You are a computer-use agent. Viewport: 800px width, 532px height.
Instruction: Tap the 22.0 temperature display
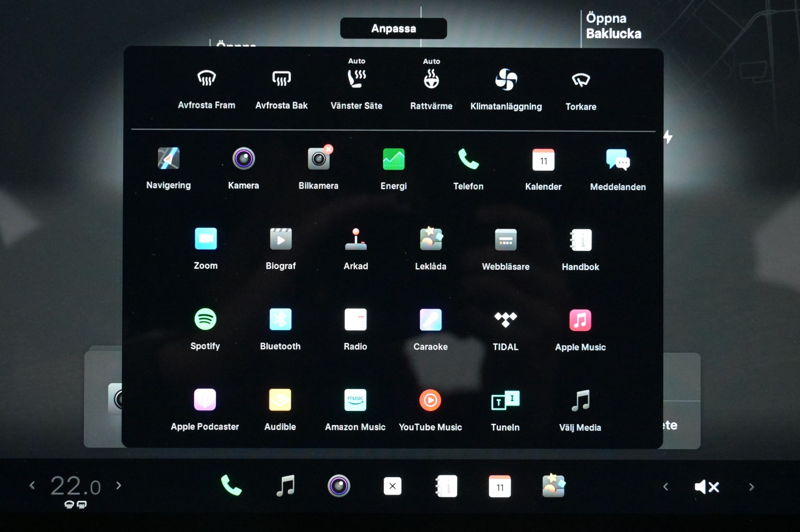tap(75, 486)
